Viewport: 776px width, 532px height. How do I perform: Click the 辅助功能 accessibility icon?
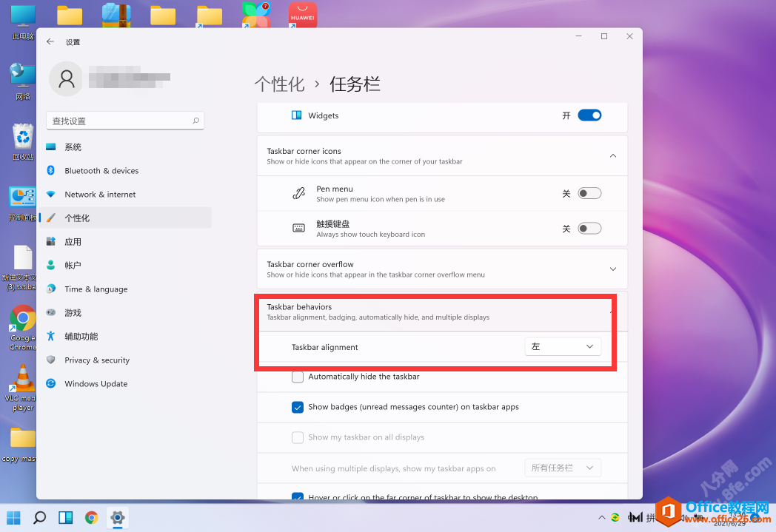tap(50, 336)
